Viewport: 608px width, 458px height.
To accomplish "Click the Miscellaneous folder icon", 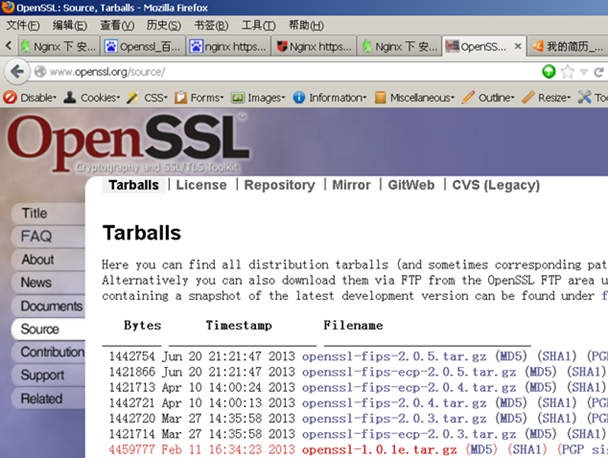I will click(380, 98).
